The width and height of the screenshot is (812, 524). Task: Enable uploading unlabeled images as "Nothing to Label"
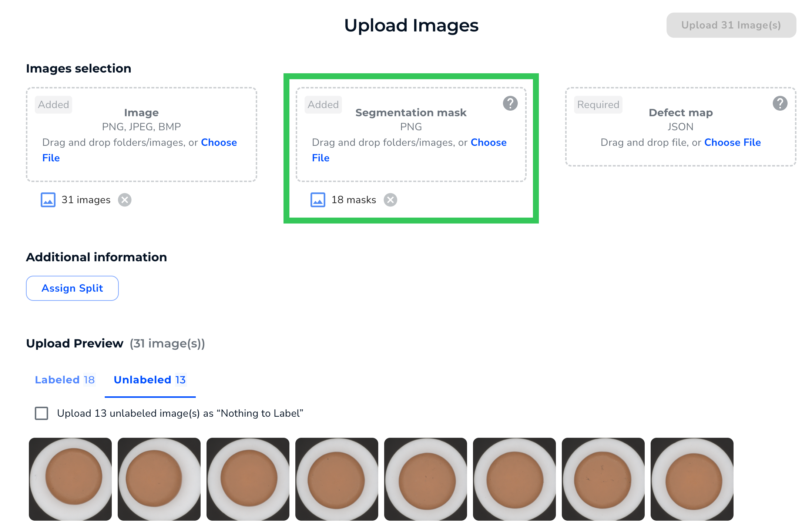[41, 413]
